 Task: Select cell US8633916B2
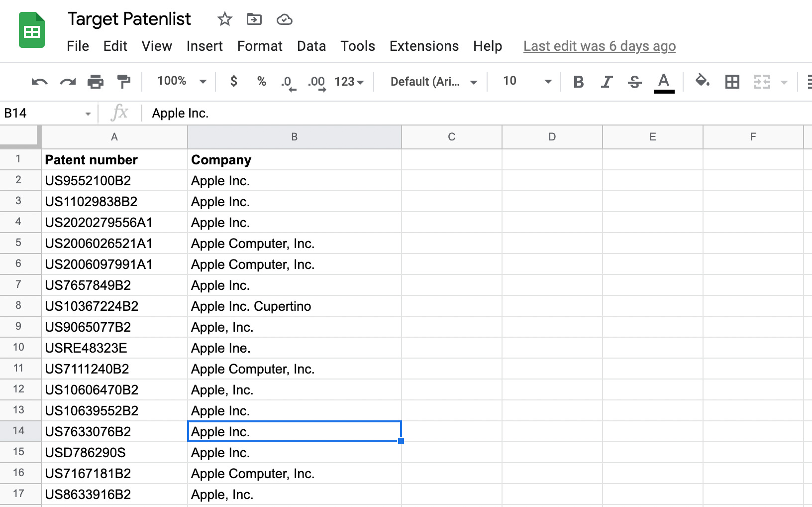[x=114, y=495]
